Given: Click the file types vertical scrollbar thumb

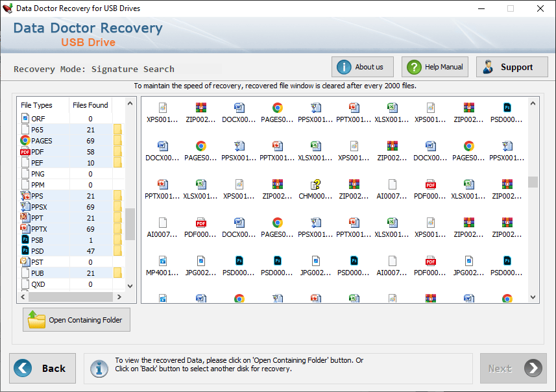Looking at the screenshot, I should click(130, 224).
